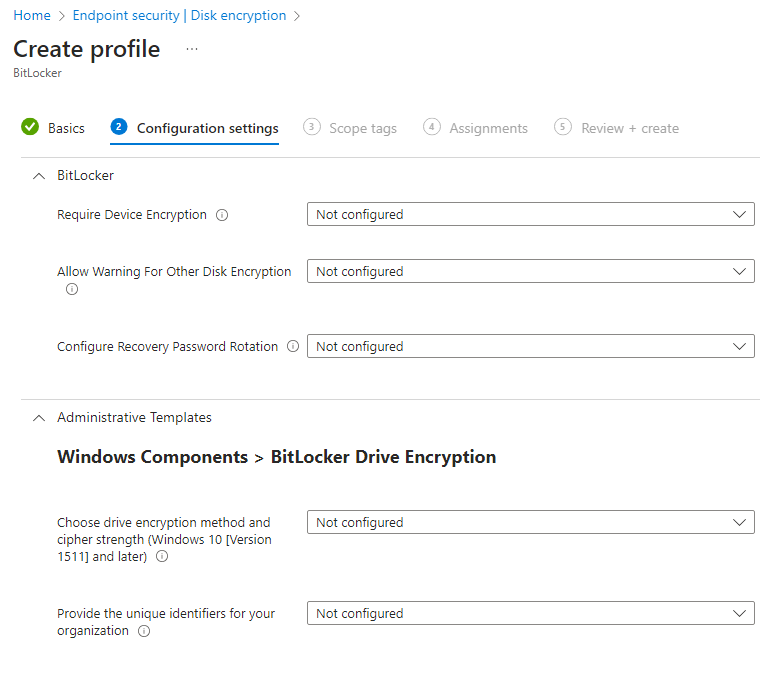Click Endpoint security | Disk encryption breadcrumb
Screen dimensions: 760x680
click(179, 16)
